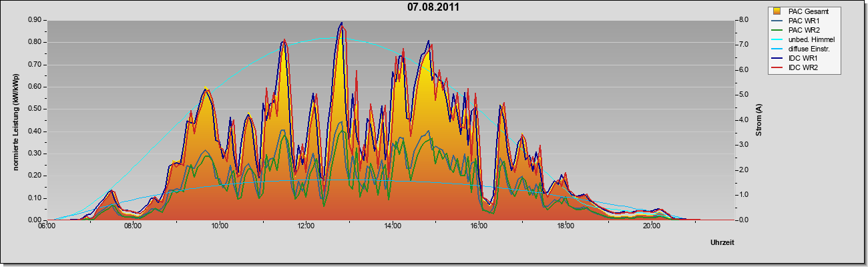Click the 20:00 time axis label
The image size is (868, 267).
pyautogui.click(x=652, y=226)
